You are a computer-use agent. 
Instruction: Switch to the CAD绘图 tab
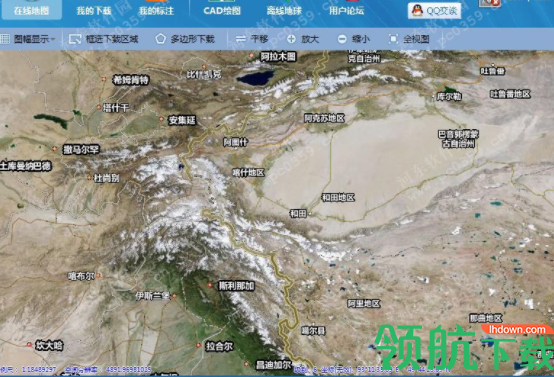click(x=222, y=11)
